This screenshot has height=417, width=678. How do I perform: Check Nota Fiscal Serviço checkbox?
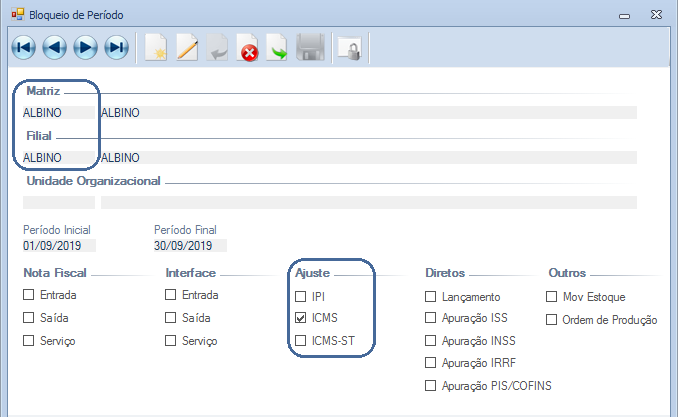pyautogui.click(x=29, y=340)
